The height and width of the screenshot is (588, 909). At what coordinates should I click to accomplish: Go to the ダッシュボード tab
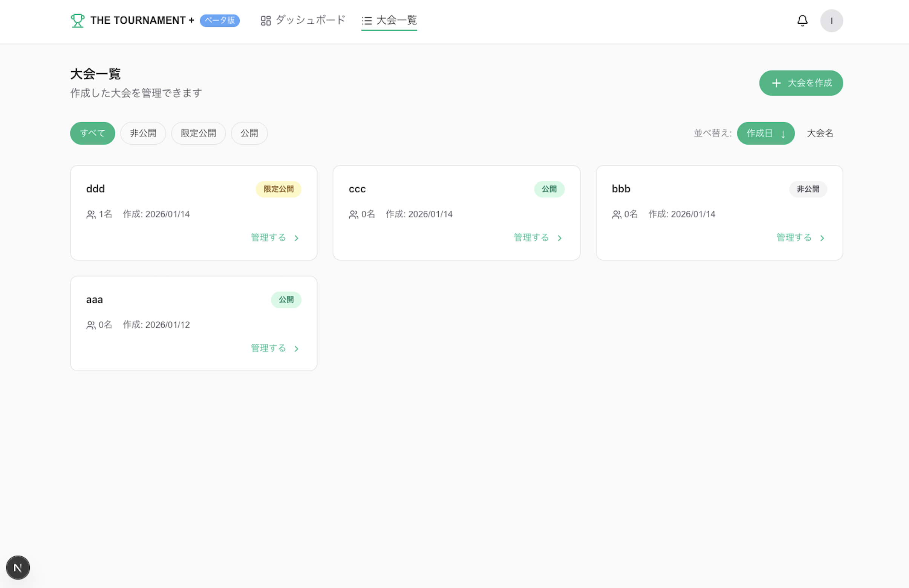[310, 20]
